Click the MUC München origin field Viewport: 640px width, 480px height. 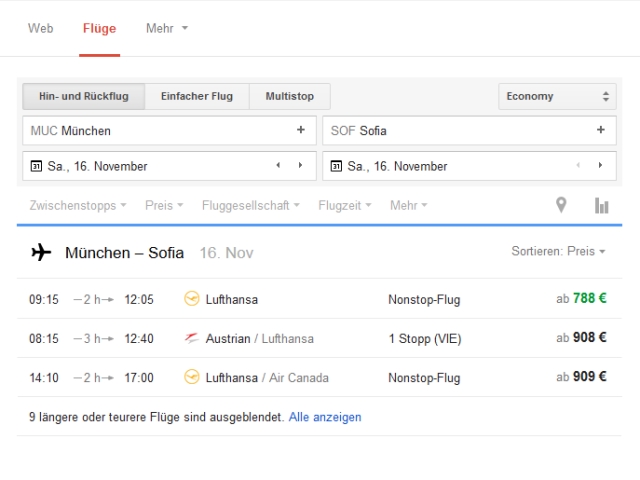pyautogui.click(x=169, y=131)
